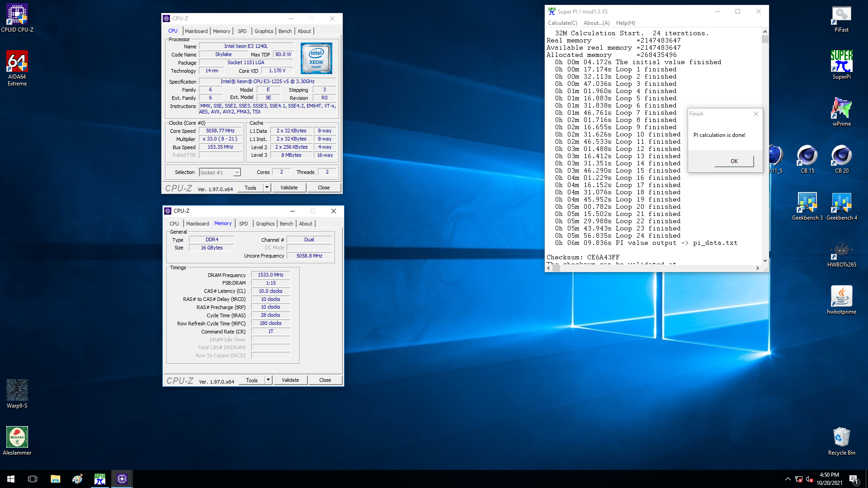Click Validate in lower CPU-Z window
Screen dimensions: 868x488
pyautogui.click(x=290, y=380)
